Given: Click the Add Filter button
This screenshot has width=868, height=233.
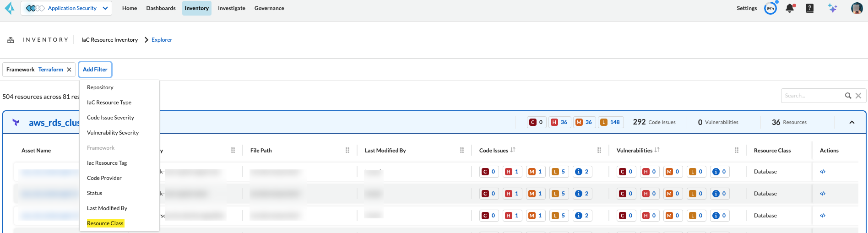Looking at the screenshot, I should 95,70.
